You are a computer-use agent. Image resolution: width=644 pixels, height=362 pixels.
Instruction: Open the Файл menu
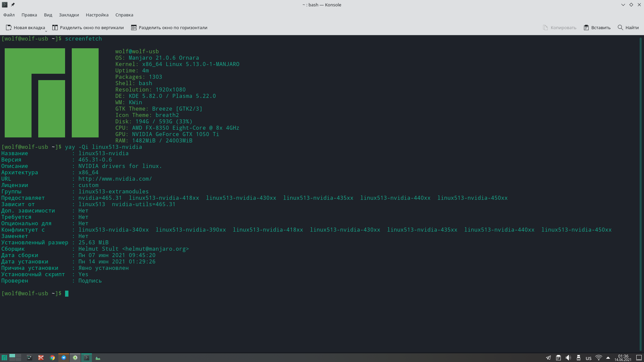coord(9,15)
